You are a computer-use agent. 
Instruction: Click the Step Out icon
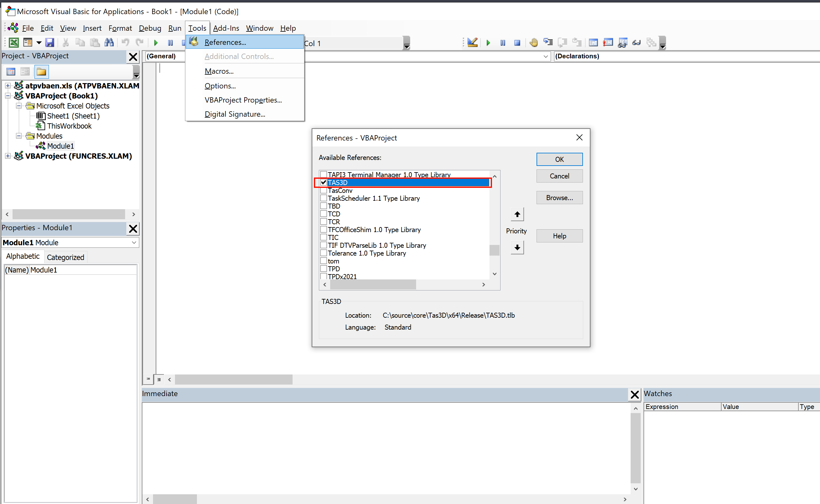tap(577, 43)
